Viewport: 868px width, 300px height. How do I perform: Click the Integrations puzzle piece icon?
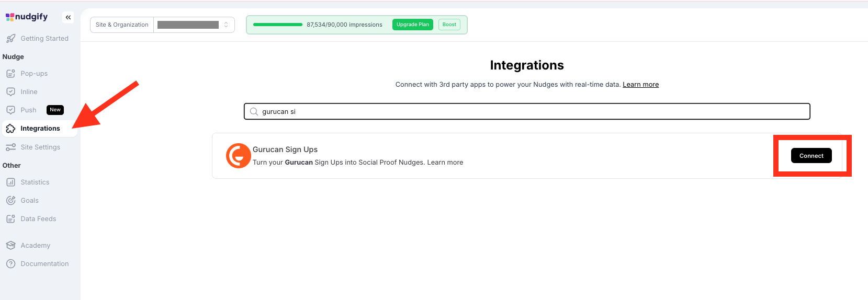[x=10, y=129]
